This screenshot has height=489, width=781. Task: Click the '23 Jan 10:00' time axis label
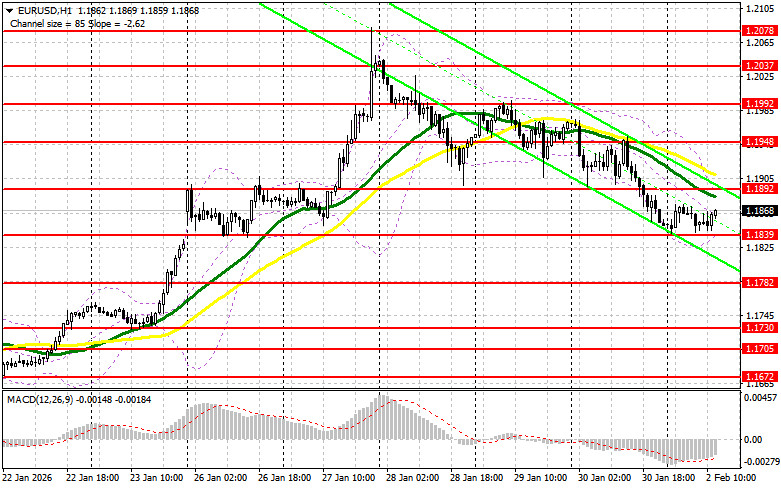coord(157,478)
